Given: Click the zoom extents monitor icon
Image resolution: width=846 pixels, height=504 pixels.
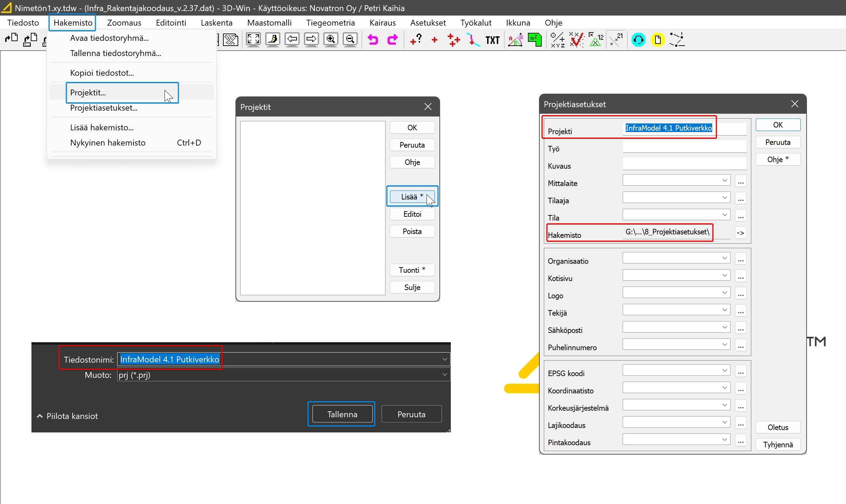Looking at the screenshot, I should (253, 40).
